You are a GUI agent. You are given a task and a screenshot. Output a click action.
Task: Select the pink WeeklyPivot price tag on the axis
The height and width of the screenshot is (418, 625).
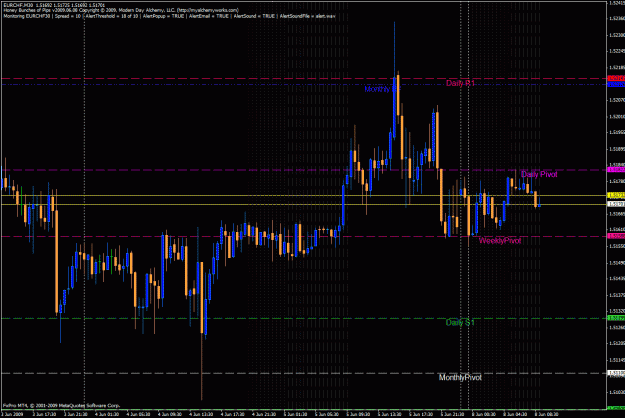[616, 236]
